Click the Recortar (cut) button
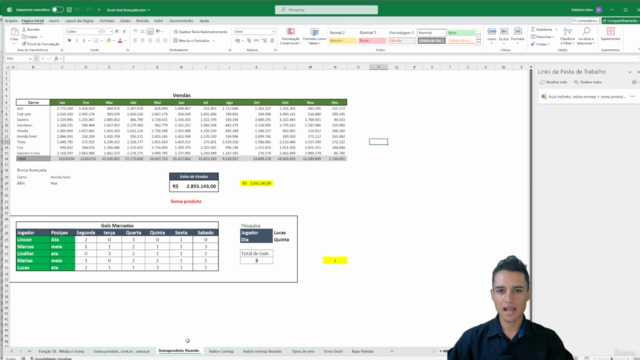 (x=31, y=30)
